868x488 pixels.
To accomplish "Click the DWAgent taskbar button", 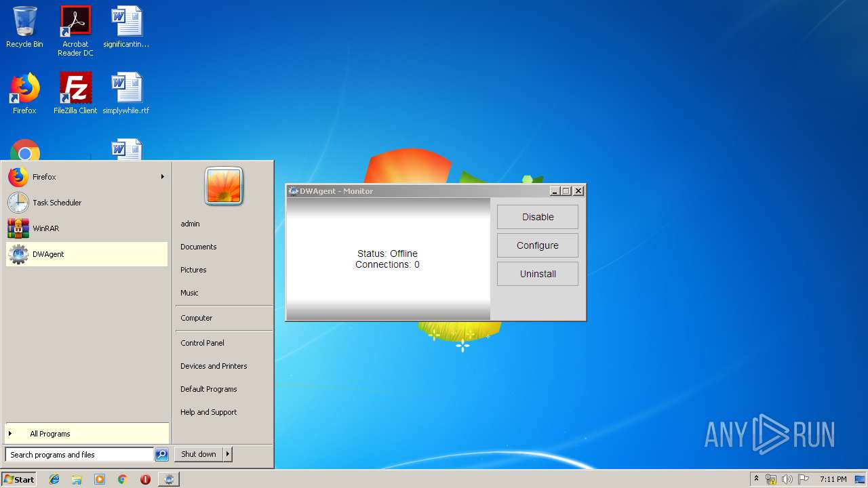I will pos(169,479).
